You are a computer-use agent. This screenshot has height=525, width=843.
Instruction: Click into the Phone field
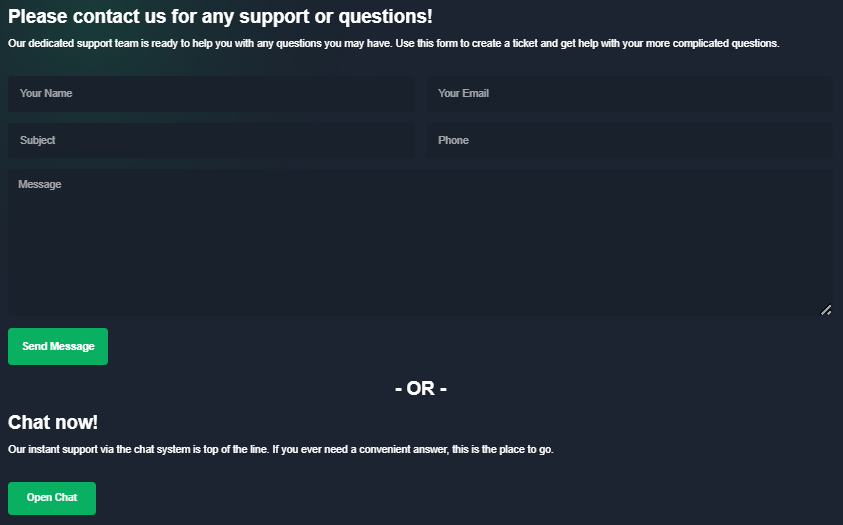(629, 140)
